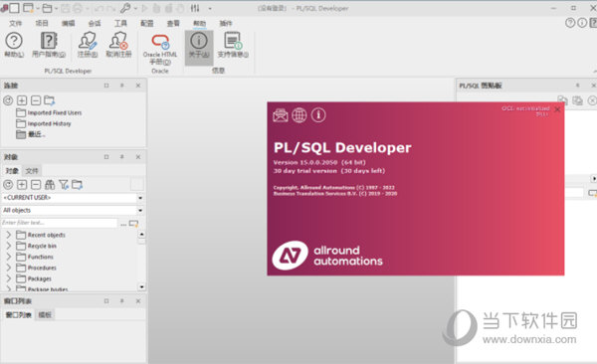Select the 窗口列表 tab
Viewport: 597px width, 364px height.
[x=18, y=314]
